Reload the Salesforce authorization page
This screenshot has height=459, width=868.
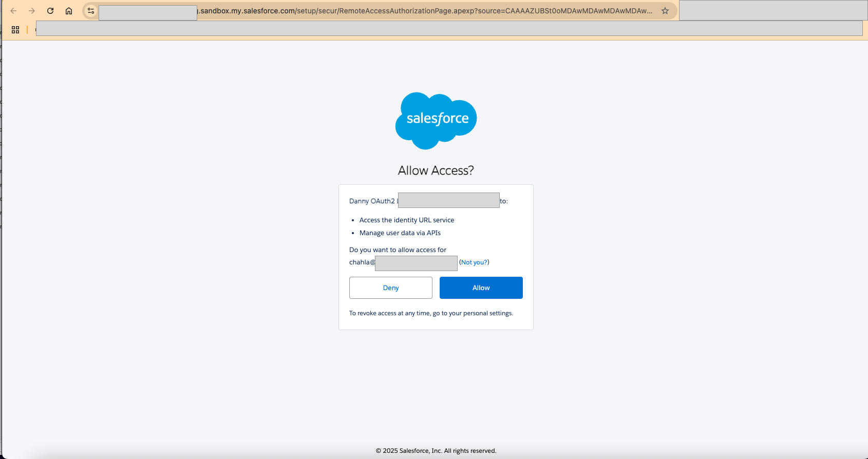(50, 11)
